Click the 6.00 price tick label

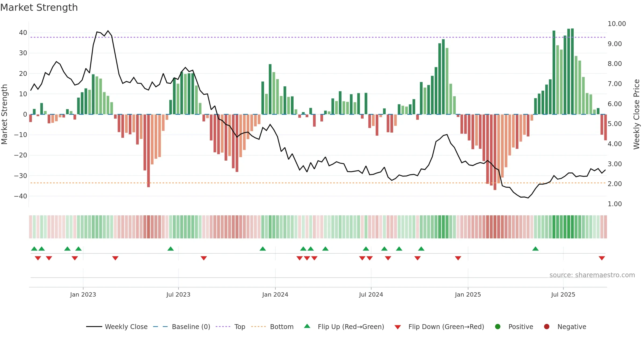(x=614, y=104)
